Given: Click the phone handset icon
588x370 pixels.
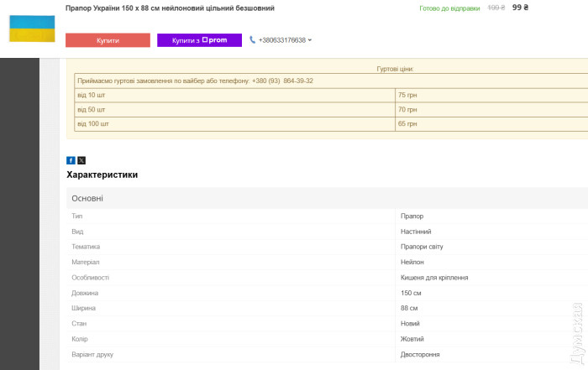Looking at the screenshot, I should tap(252, 39).
